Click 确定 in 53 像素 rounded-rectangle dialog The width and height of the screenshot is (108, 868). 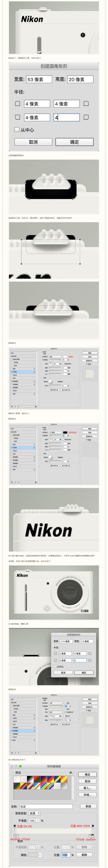pyautogui.click(x=74, y=142)
